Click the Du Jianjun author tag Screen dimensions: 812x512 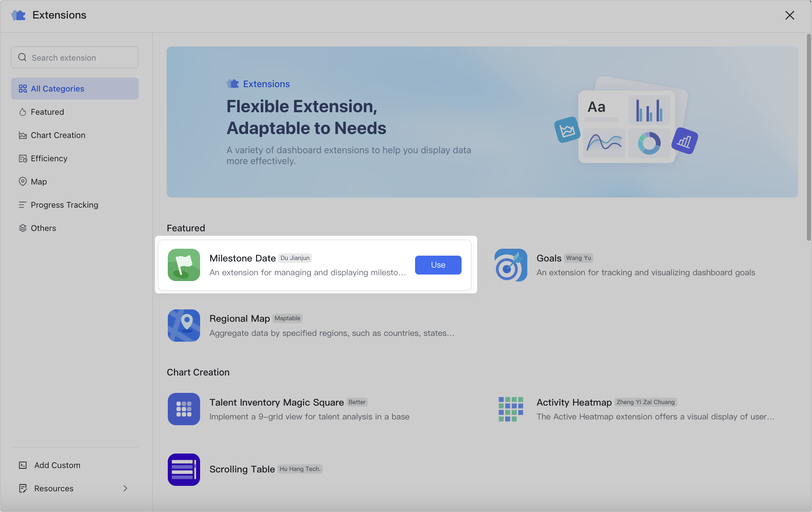[x=295, y=258]
